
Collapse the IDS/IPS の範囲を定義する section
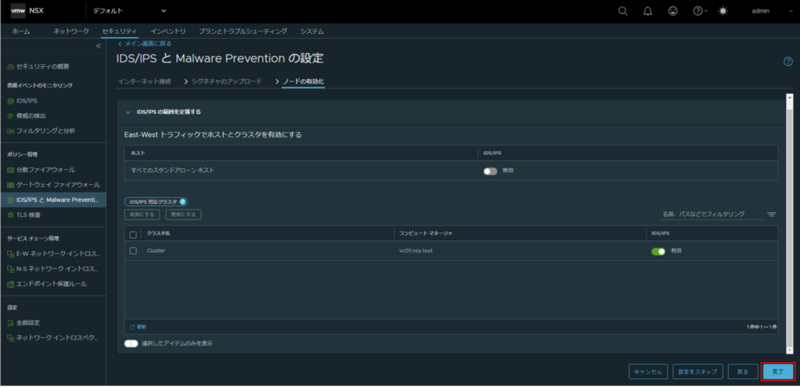click(128, 112)
